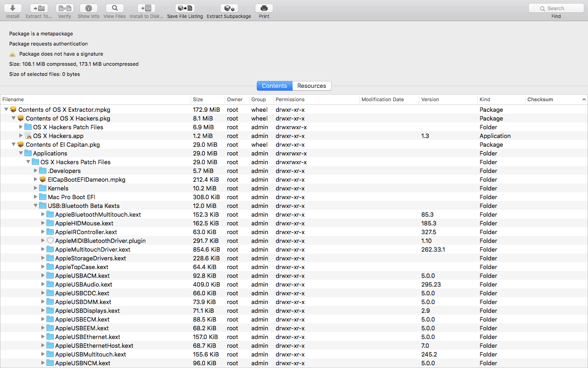Click the Extract Subpackage icon
The width and height of the screenshot is (588, 368).
(229, 8)
